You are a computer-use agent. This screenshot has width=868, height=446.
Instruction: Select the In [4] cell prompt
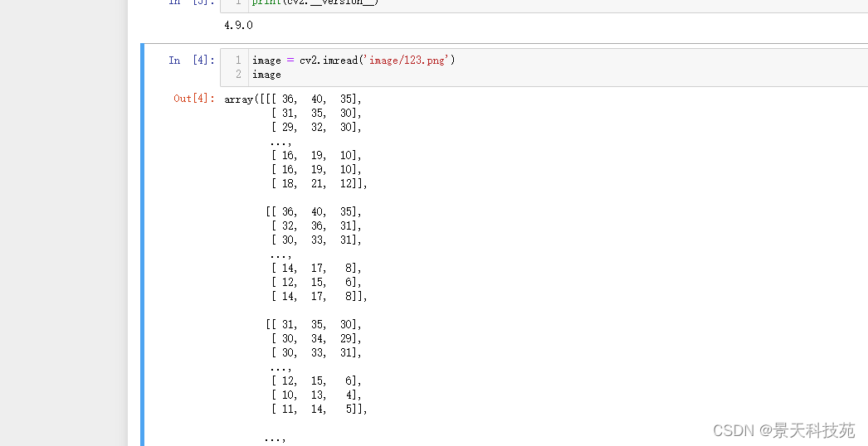click(x=192, y=61)
